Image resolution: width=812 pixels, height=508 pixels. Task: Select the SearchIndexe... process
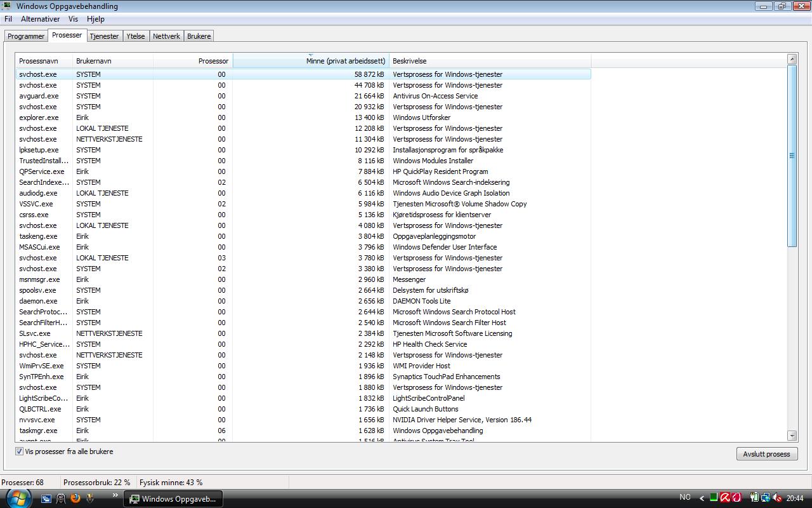(x=303, y=182)
